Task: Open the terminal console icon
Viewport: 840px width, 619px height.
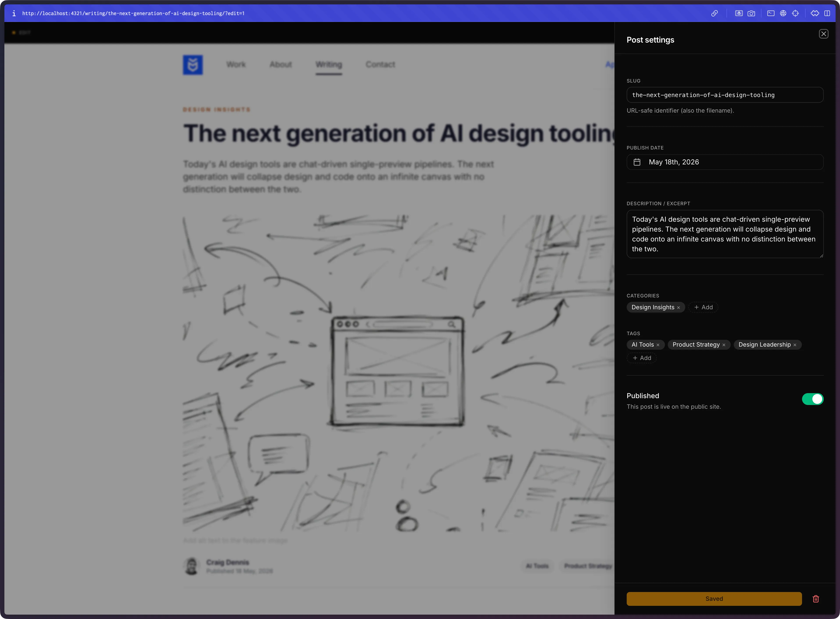Action: (x=771, y=13)
